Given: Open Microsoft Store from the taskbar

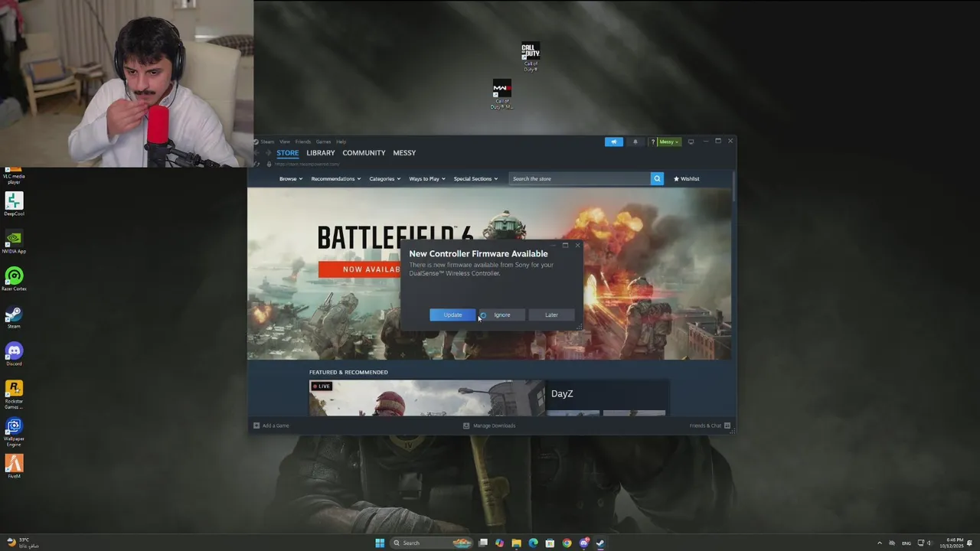Looking at the screenshot, I should coord(550,543).
